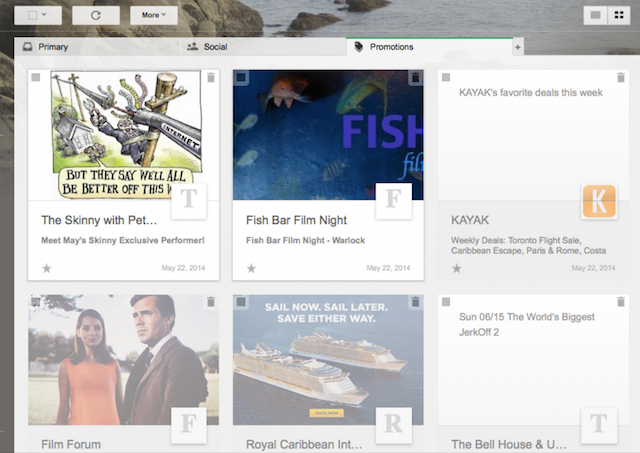
Task: Click 'Sun 06/15 The World's Biggest' text
Action: [527, 317]
